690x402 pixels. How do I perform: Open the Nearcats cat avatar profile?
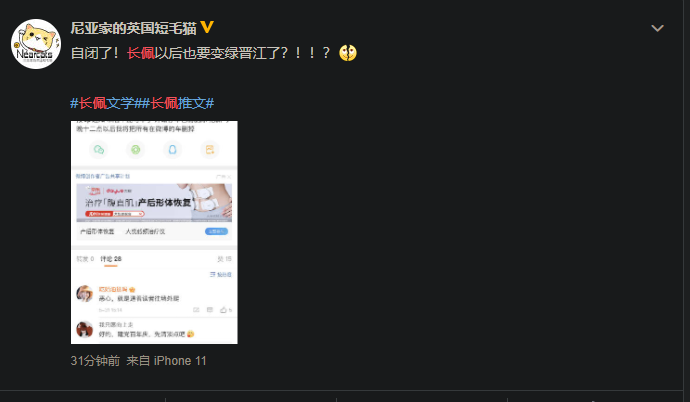(36, 44)
